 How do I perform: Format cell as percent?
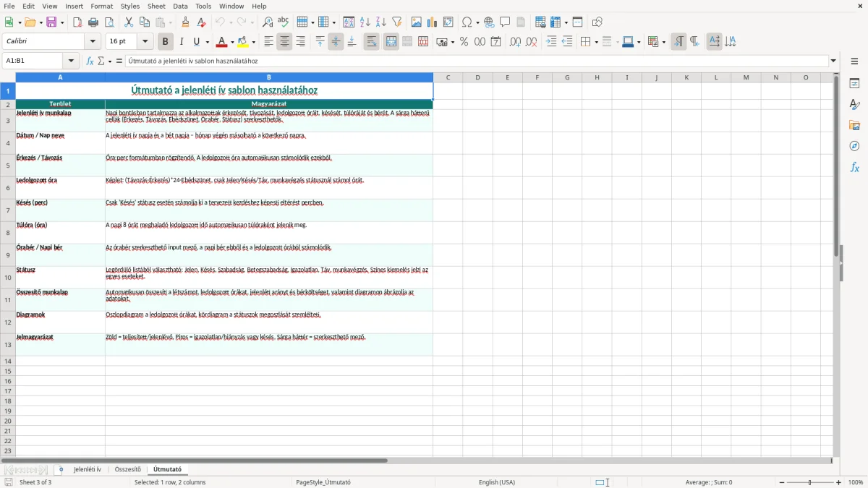(464, 42)
